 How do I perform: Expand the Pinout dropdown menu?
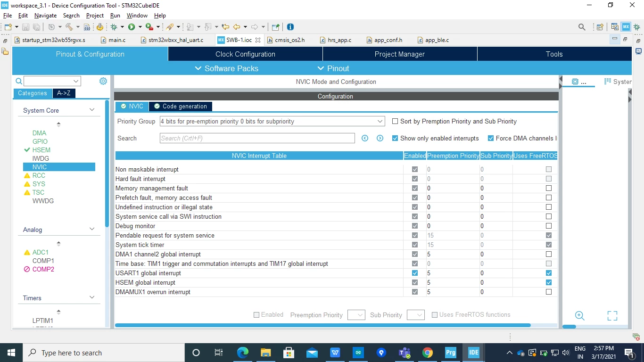[x=333, y=68]
